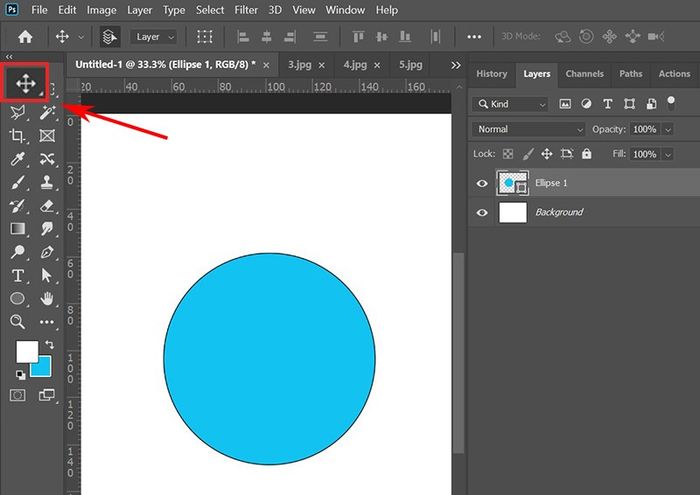Open the Kind layer filter dropdown
This screenshot has width=700, height=495.
pyautogui.click(x=510, y=104)
